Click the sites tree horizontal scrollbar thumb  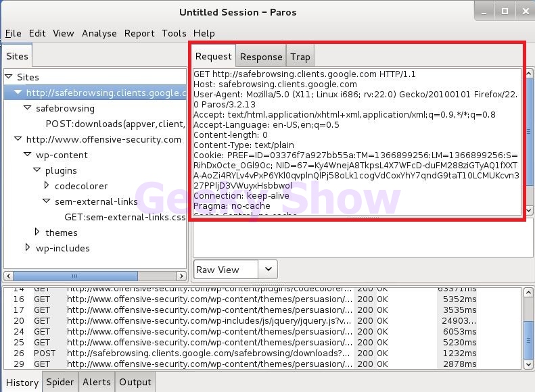(75, 276)
